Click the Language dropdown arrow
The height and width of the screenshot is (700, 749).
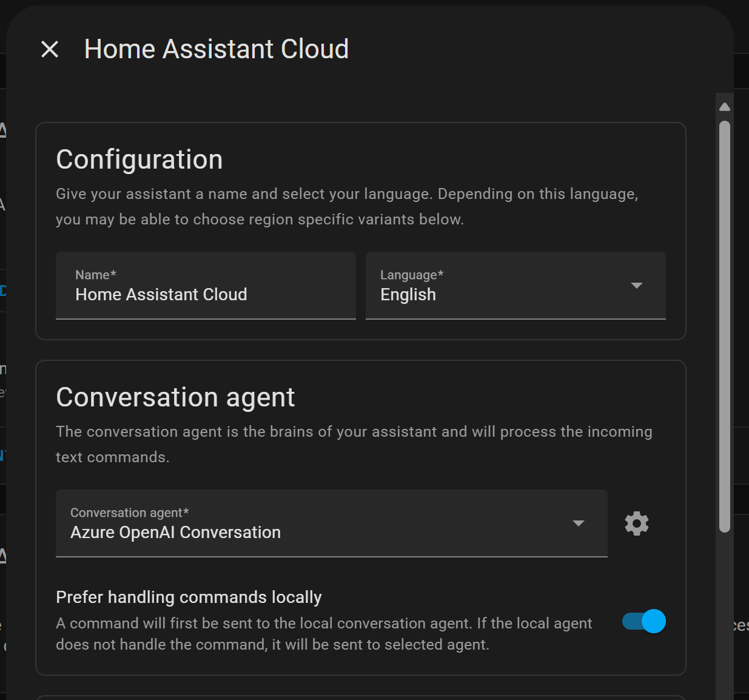636,285
